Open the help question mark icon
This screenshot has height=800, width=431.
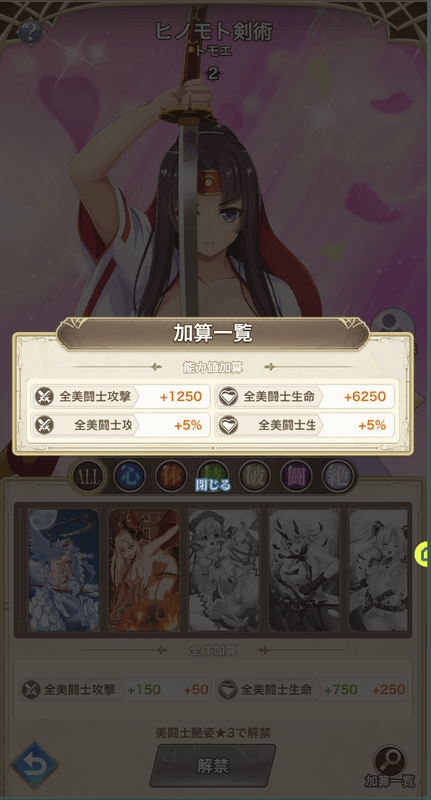click(x=30, y=32)
